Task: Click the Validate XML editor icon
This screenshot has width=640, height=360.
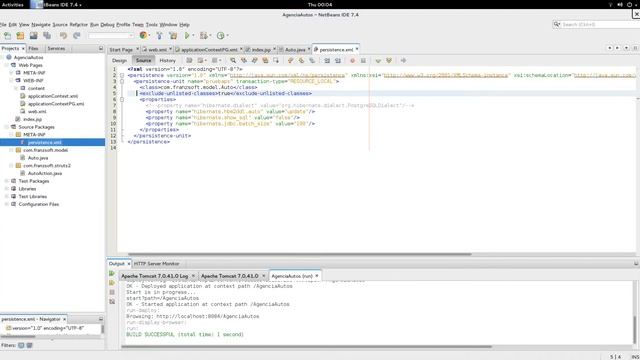Action: (389, 60)
